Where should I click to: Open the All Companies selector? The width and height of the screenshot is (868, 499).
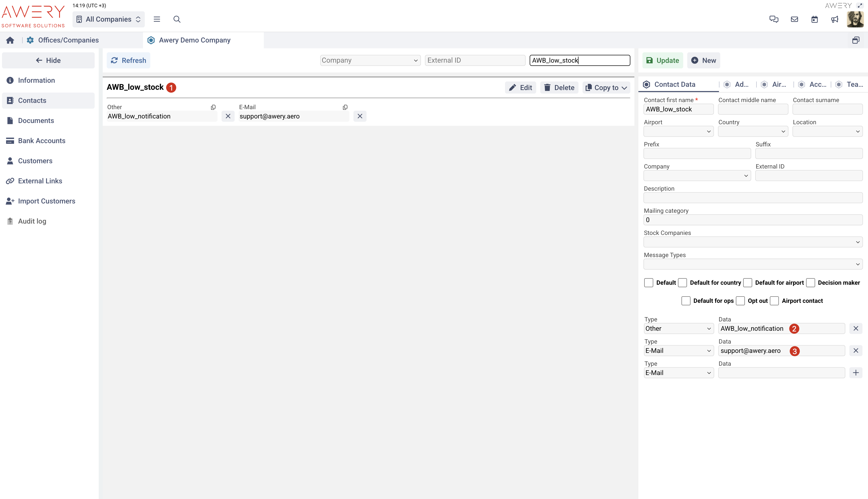108,19
